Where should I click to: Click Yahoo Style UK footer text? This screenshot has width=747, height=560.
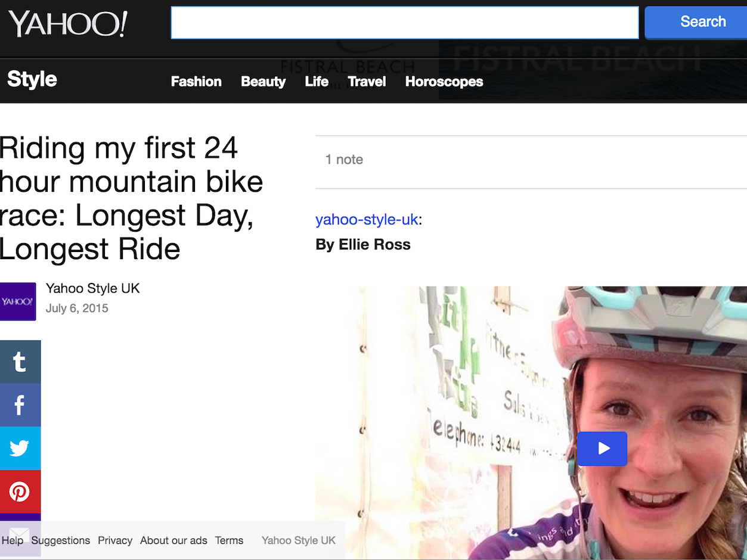point(299,540)
